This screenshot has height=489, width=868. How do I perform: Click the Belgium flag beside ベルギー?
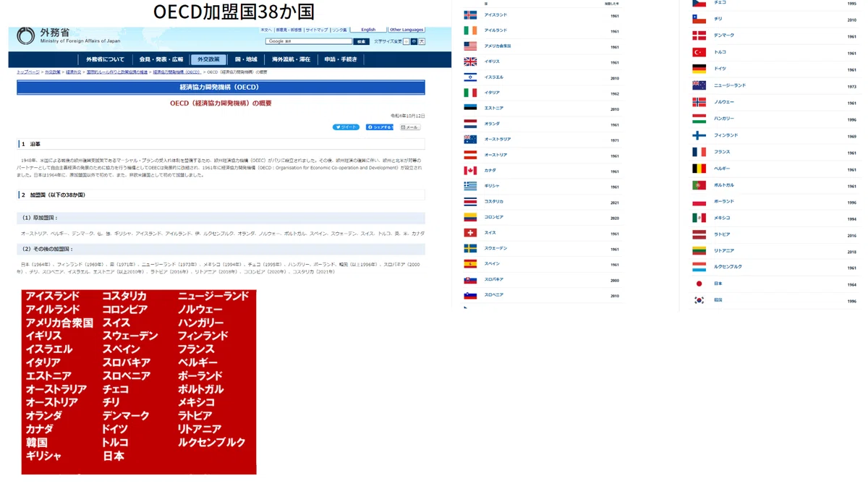click(699, 169)
